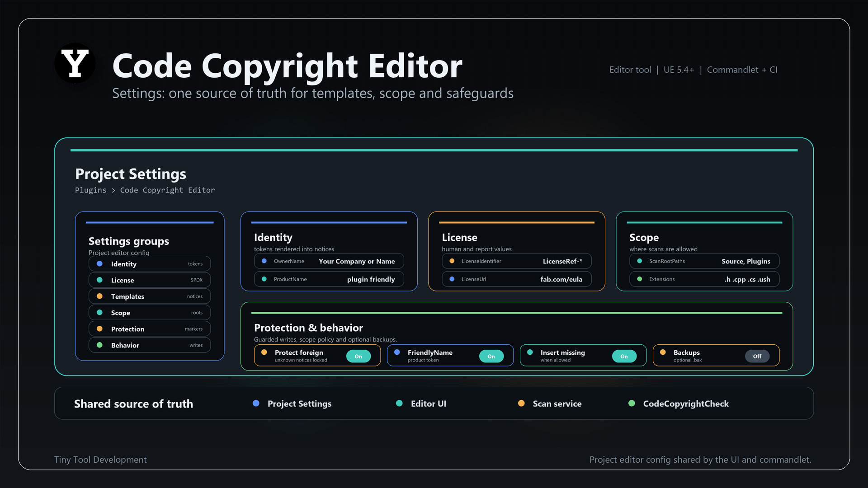Disable the Insert missing switch

624,357
